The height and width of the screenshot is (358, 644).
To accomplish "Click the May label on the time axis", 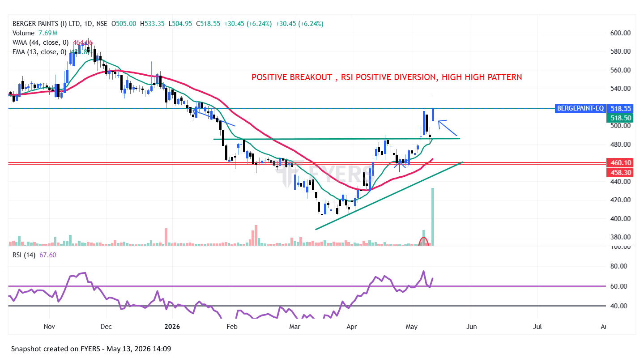I will pyautogui.click(x=411, y=327).
